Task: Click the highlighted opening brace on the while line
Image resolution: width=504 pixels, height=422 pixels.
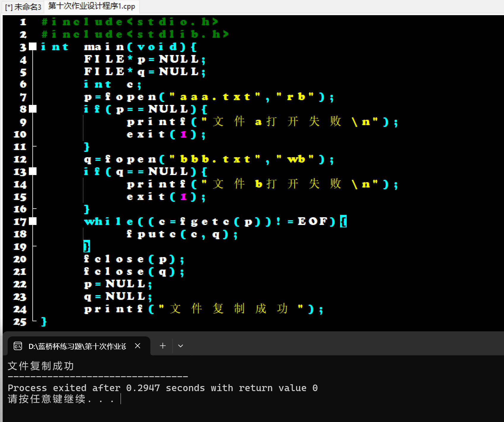Action: [x=343, y=221]
